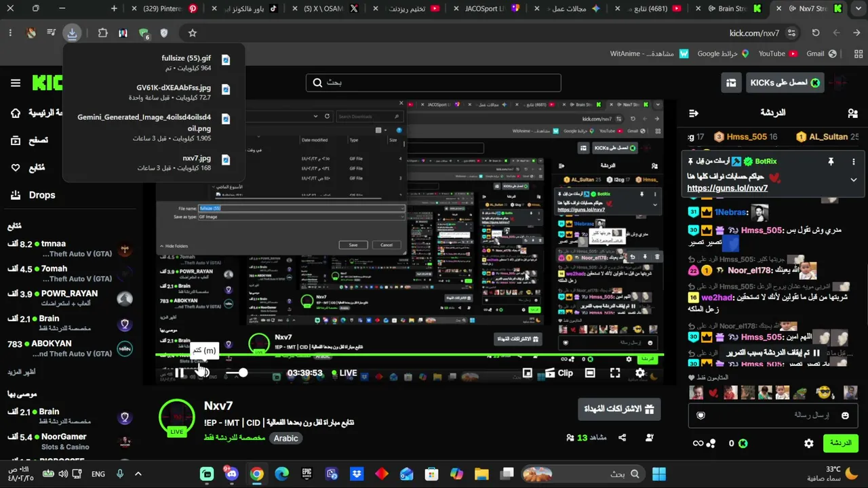Open the guns.lol/nxv7 link in chat
This screenshot has height=488, width=868.
(x=728, y=188)
